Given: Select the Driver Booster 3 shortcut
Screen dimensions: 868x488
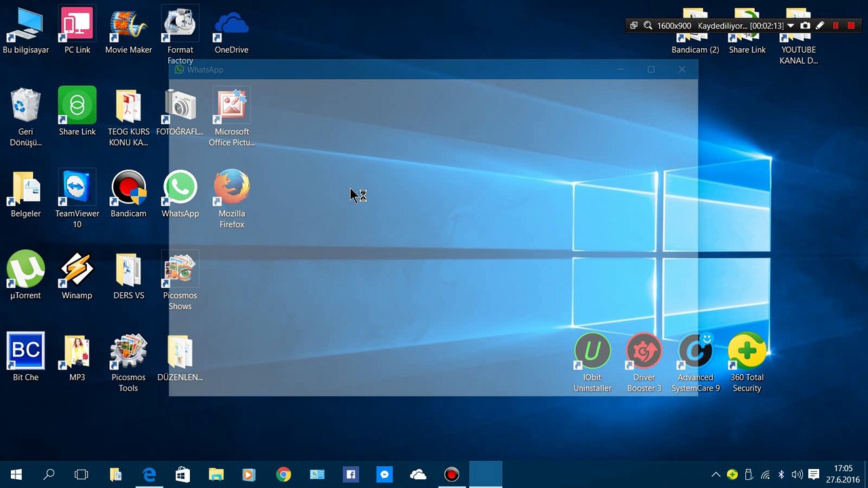Looking at the screenshot, I should point(644,363).
